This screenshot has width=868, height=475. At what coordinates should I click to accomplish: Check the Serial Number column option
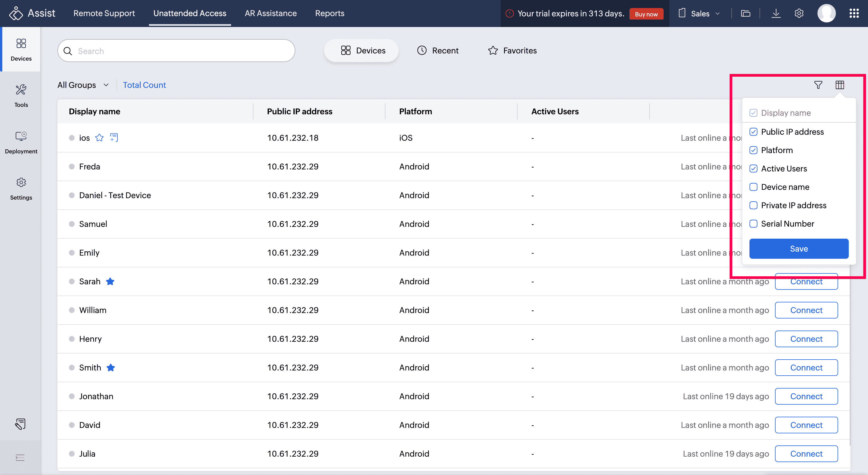tap(753, 224)
